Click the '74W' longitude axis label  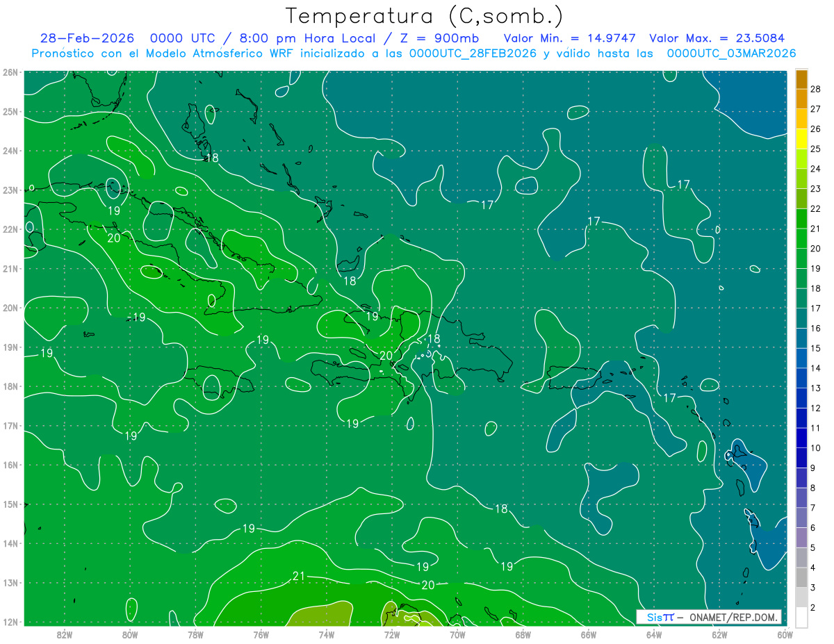[x=327, y=634]
